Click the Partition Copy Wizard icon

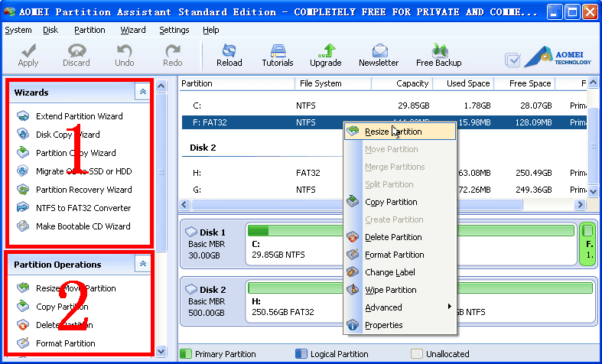pyautogui.click(x=23, y=152)
